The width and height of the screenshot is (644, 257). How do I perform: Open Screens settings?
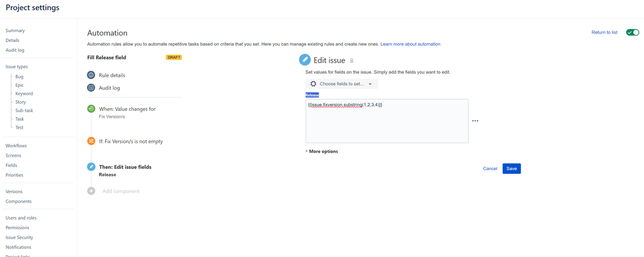coord(13,156)
